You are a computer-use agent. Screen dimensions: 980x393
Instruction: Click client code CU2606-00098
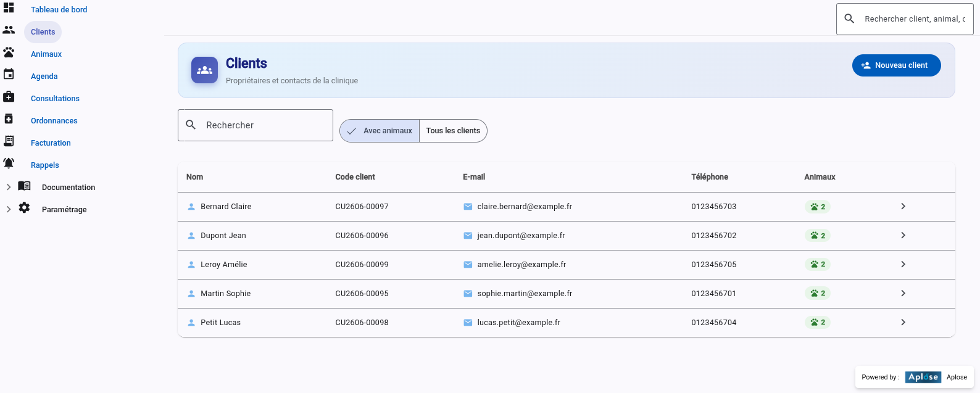pyautogui.click(x=362, y=323)
